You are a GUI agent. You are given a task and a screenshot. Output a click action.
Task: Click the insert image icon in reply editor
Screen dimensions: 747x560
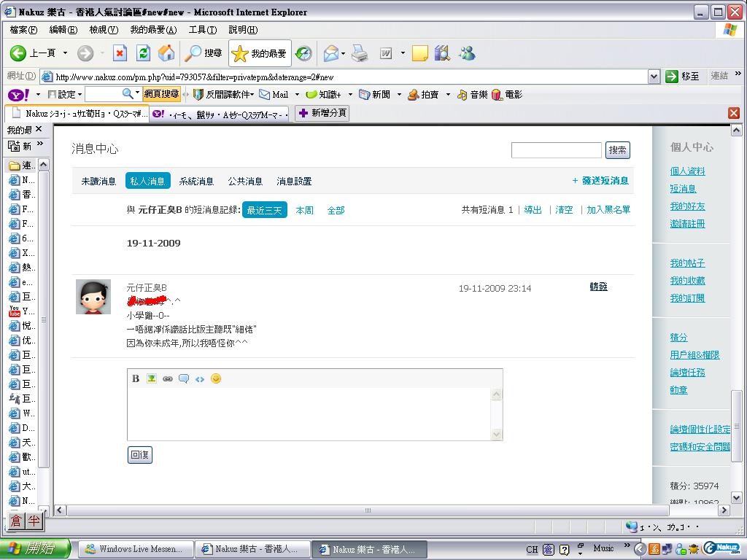152,378
